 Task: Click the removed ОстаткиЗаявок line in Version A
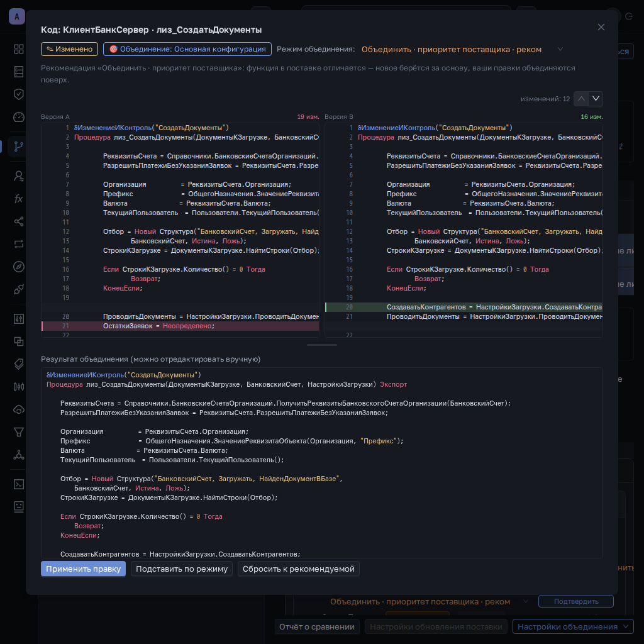click(x=180, y=326)
